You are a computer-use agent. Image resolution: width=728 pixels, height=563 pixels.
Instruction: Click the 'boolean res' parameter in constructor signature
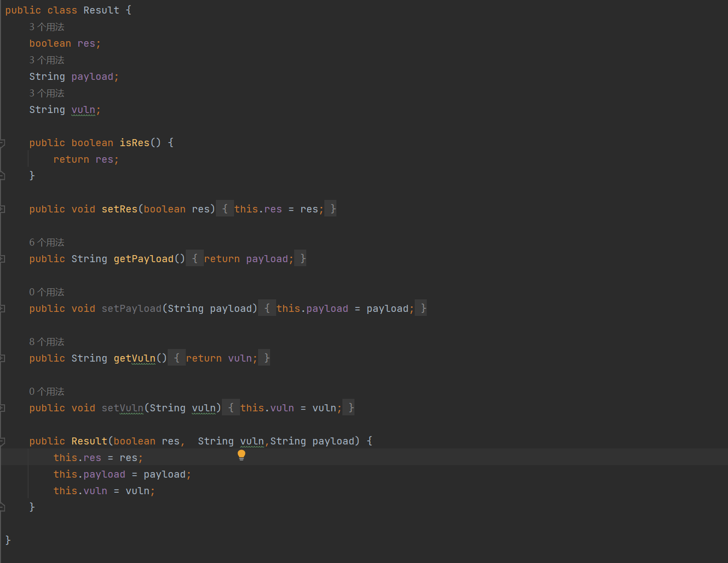click(x=147, y=441)
